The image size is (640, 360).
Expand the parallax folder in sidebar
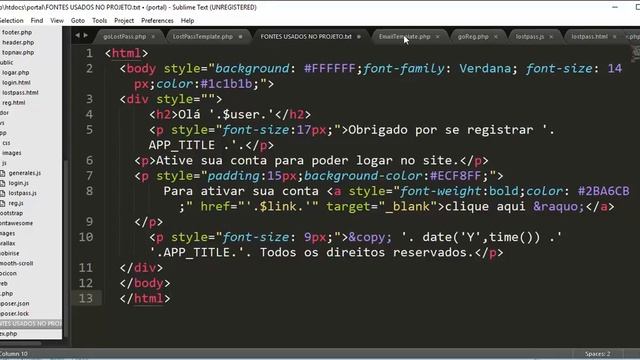(8, 243)
